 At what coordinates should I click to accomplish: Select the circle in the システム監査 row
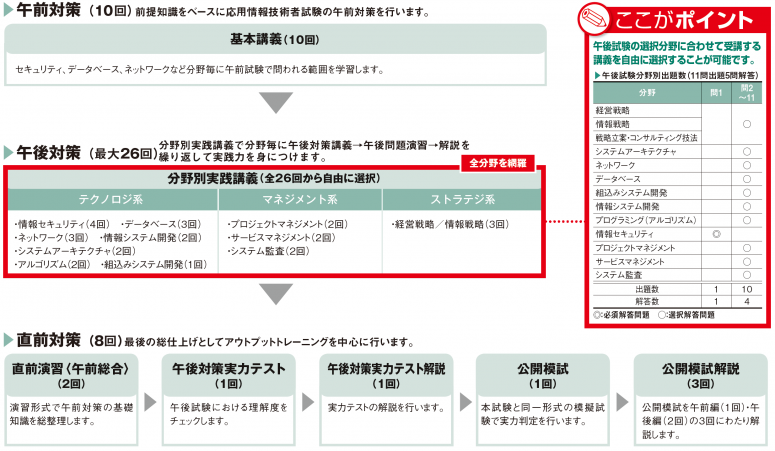[746, 274]
